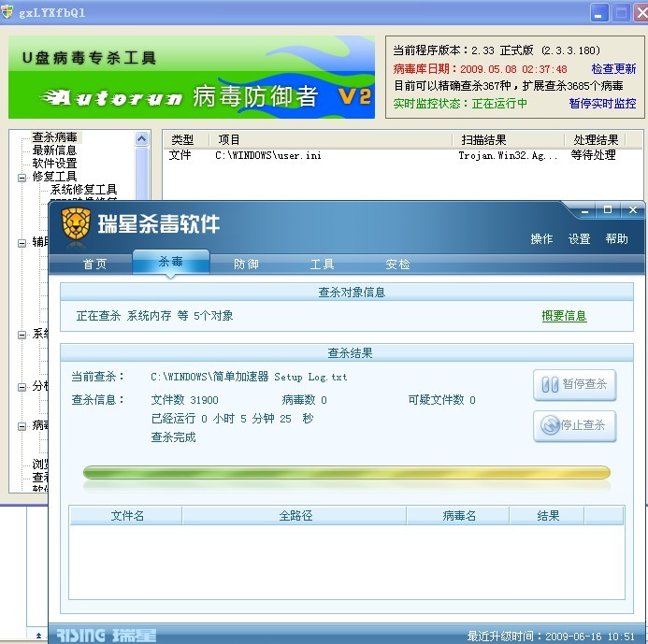Viewport: 648px width, 644px height.
Task: Click the tree scrollbar up arrow
Action: (x=141, y=138)
